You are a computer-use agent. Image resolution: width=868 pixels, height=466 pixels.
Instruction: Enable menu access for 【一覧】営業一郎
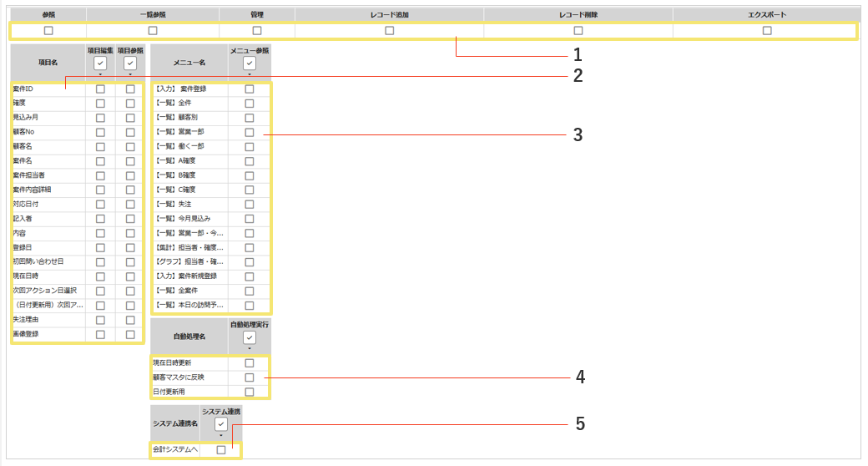250,132
